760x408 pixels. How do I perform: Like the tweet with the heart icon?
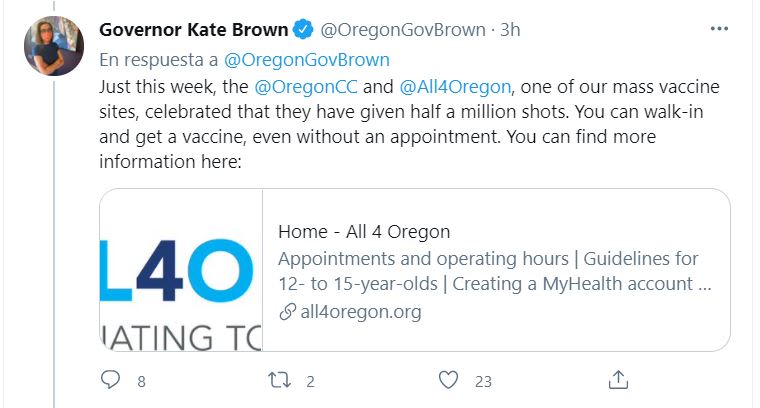(449, 380)
